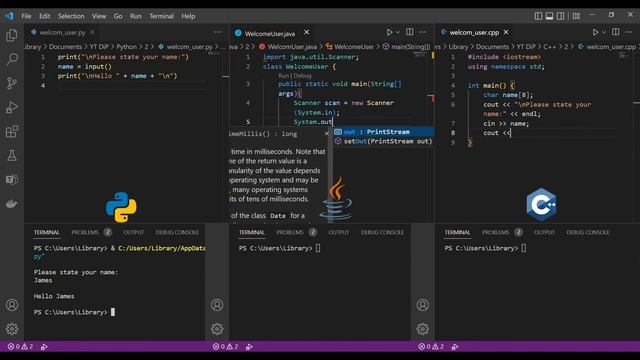
Task: Open the File menu
Action: 26,16
